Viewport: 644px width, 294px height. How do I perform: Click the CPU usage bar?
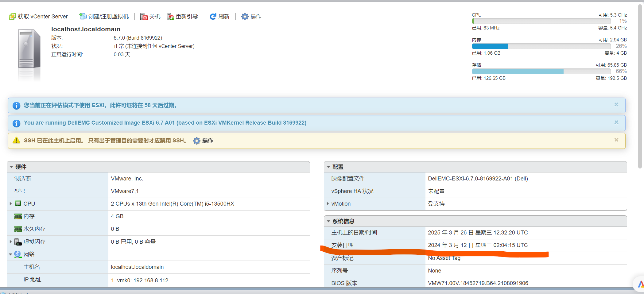pyautogui.click(x=541, y=21)
